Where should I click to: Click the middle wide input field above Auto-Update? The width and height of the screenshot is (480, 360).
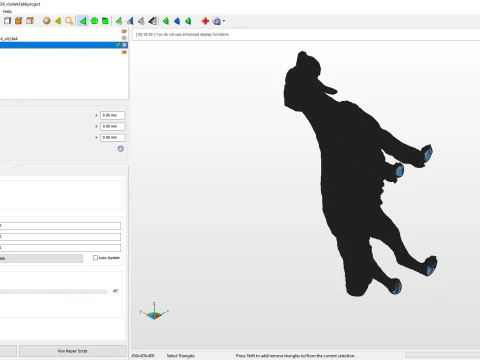point(60,237)
